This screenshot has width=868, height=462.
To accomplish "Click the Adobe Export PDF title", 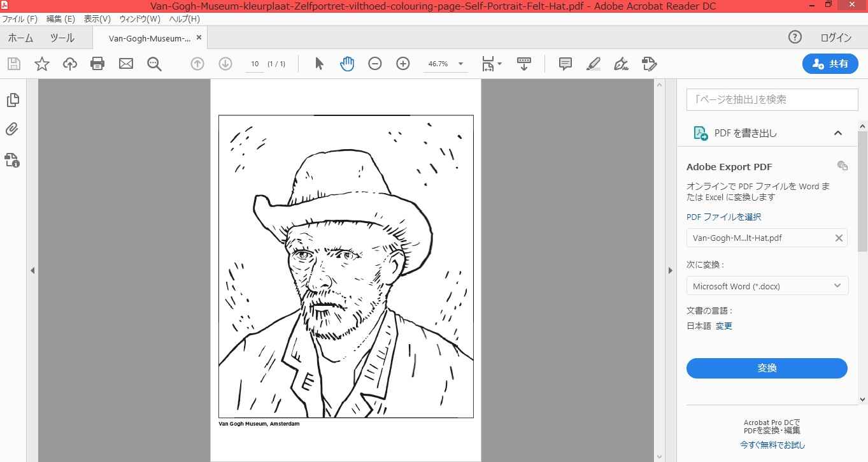I will pyautogui.click(x=729, y=167).
